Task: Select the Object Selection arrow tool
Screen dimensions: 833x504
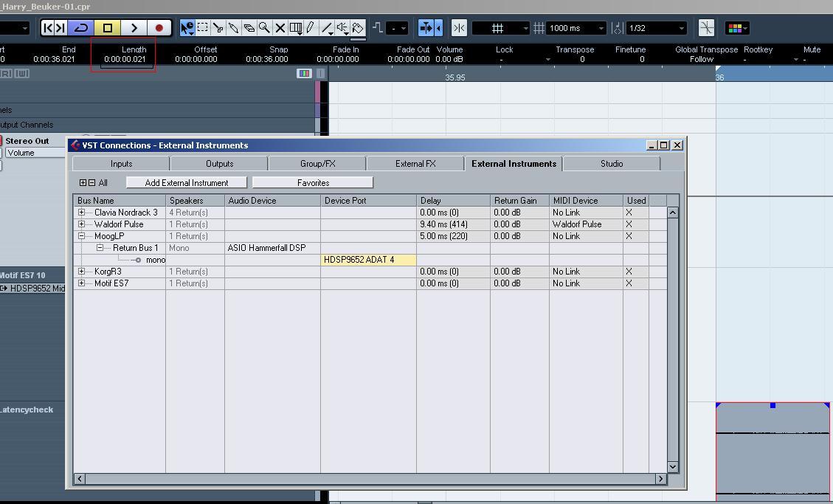Action: pyautogui.click(x=187, y=27)
